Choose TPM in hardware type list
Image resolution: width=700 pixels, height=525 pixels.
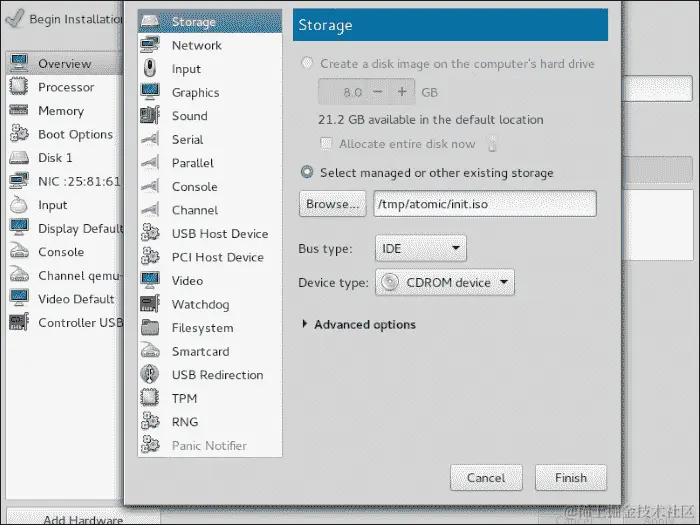210,398
